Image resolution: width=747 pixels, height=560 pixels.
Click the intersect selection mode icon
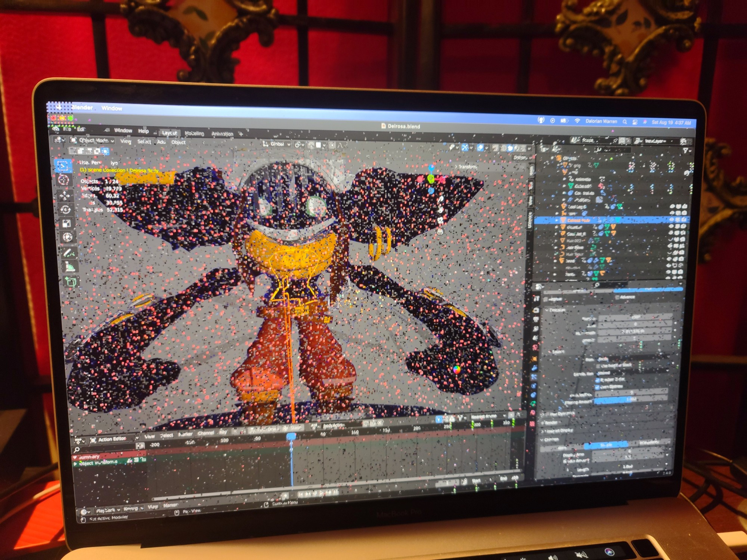pyautogui.click(x=105, y=151)
